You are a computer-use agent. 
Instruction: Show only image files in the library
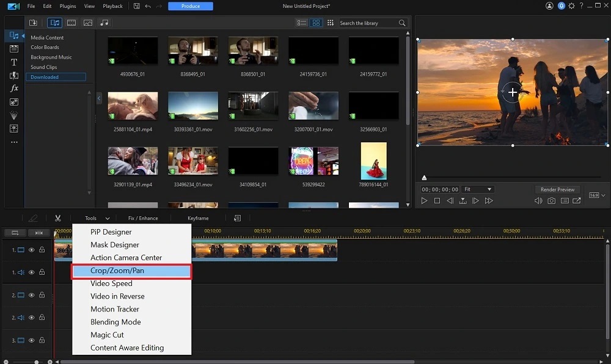88,23
